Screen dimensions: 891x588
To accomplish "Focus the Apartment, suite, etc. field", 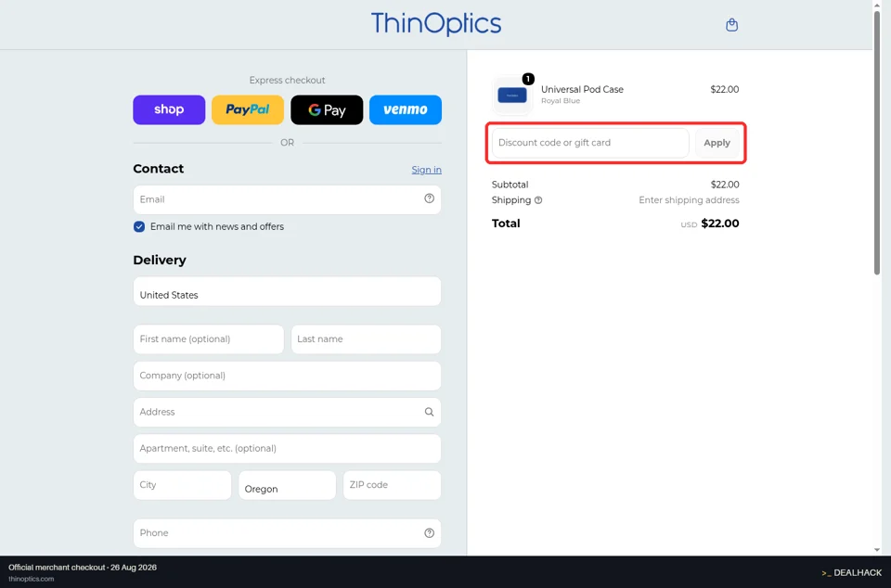I will (x=287, y=448).
